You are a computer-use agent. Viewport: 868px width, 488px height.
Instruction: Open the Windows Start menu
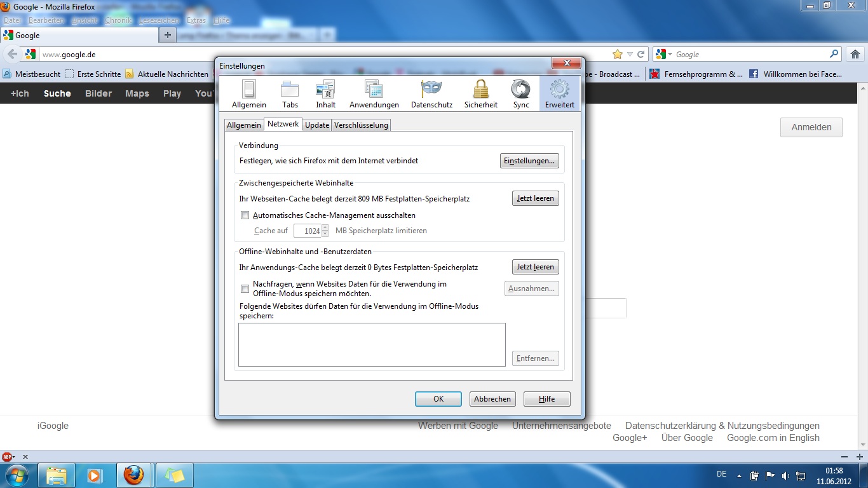16,475
